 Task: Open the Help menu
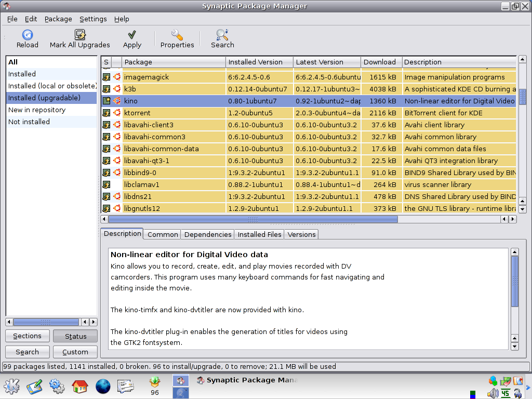(x=122, y=19)
